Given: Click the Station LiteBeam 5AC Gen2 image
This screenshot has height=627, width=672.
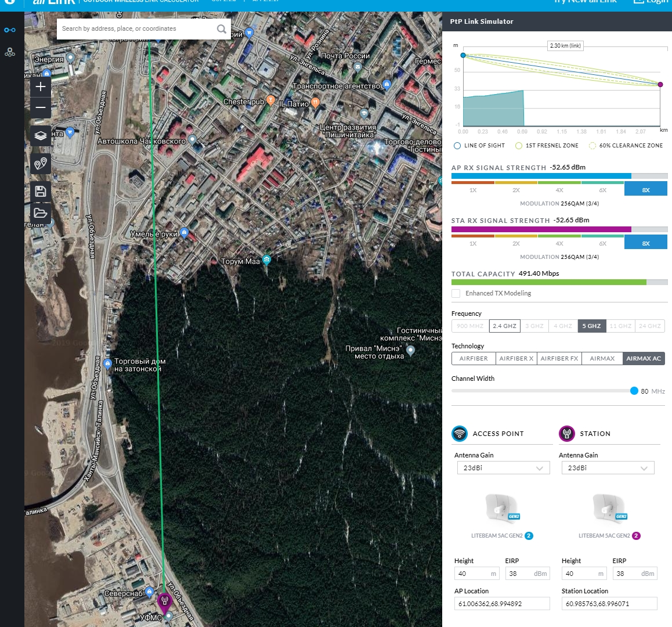Looking at the screenshot, I should click(610, 508).
